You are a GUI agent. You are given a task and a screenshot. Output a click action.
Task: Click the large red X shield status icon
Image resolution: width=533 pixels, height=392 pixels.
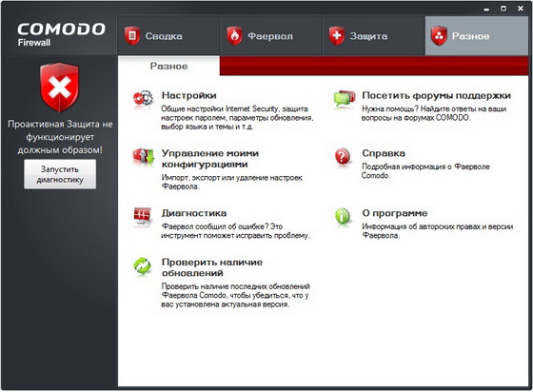59,87
